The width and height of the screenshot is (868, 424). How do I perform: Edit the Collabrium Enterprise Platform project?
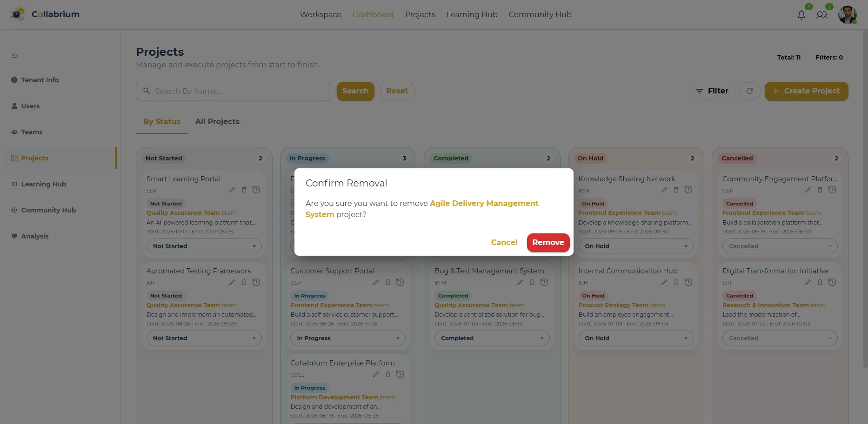(x=376, y=374)
